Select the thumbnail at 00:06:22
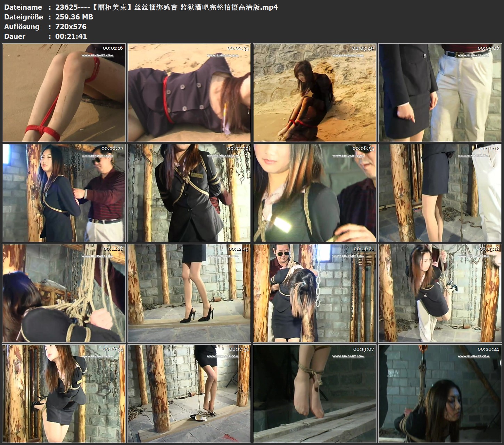Image resolution: width=504 pixels, height=445 pixels. tap(64, 193)
